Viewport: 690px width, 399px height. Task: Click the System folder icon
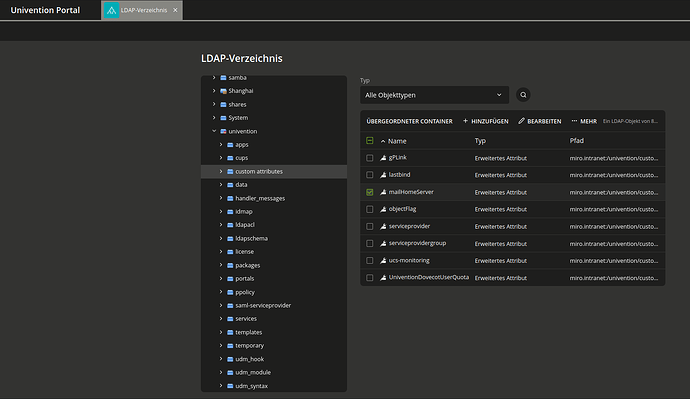click(x=223, y=118)
